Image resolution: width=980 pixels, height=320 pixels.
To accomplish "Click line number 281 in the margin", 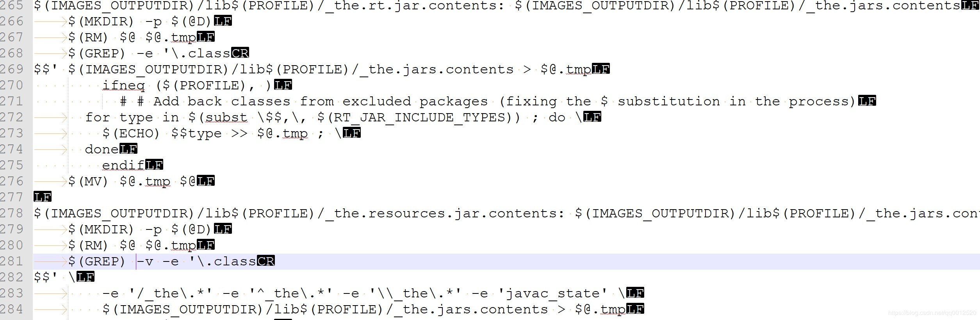I will coord(12,261).
